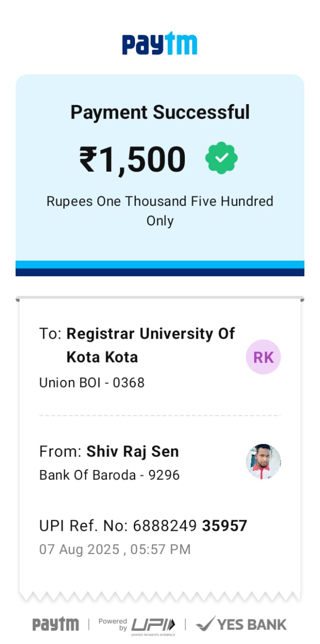Click the 'To:' label

50,334
